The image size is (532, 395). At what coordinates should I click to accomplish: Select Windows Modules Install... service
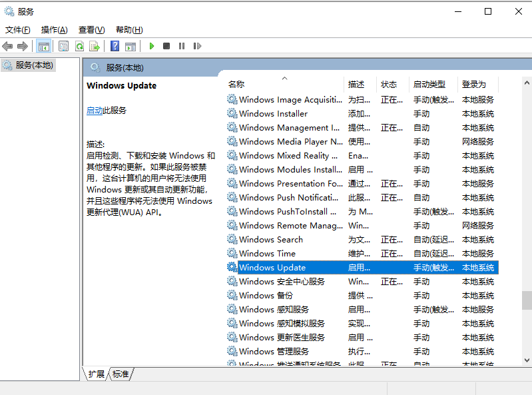290,169
